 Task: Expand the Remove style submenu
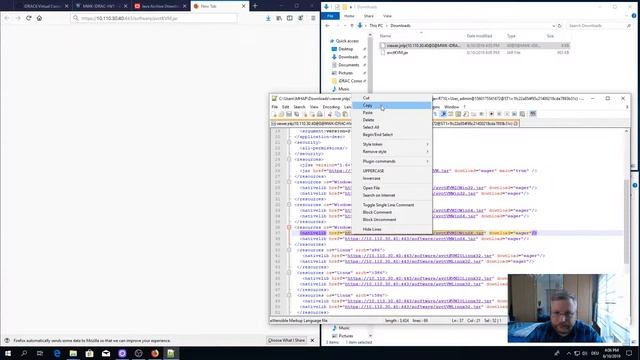[x=392, y=152]
